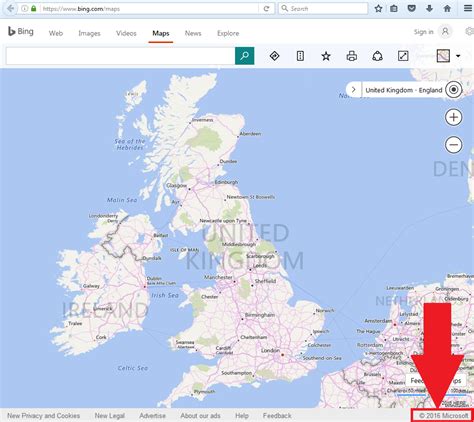Click the browser address bar URL
This screenshot has height=422, width=474.
click(x=81, y=9)
